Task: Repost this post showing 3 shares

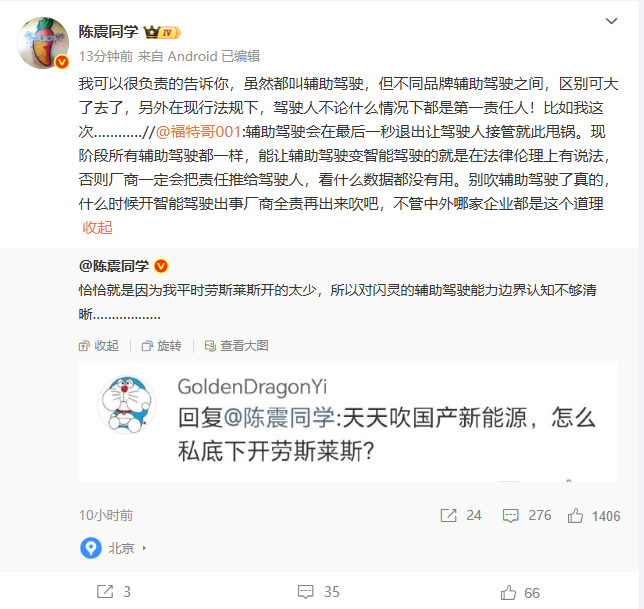Action: 114,592
